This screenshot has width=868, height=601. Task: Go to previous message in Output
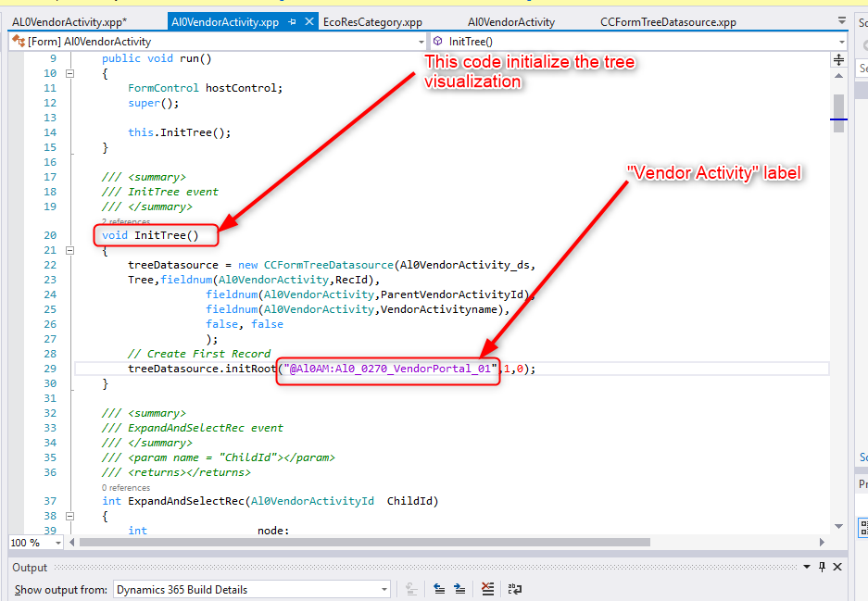click(439, 589)
